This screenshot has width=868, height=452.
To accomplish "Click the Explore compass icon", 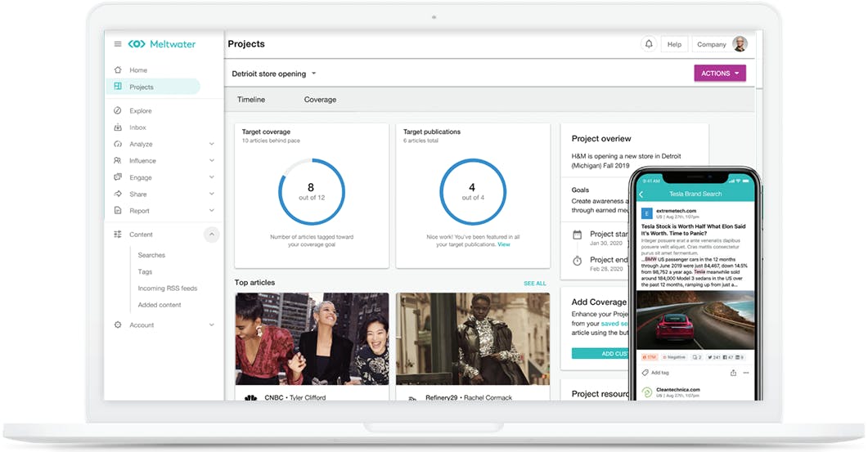I will (117, 110).
